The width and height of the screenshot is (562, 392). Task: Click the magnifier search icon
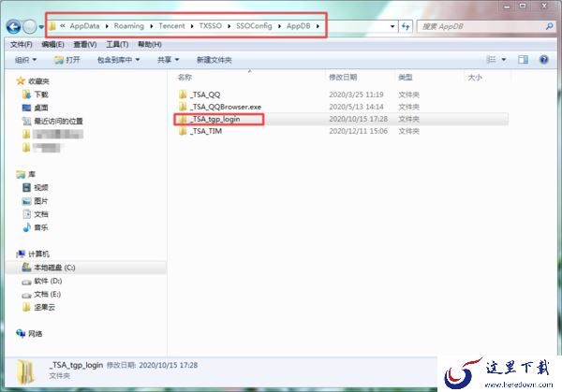(x=549, y=26)
